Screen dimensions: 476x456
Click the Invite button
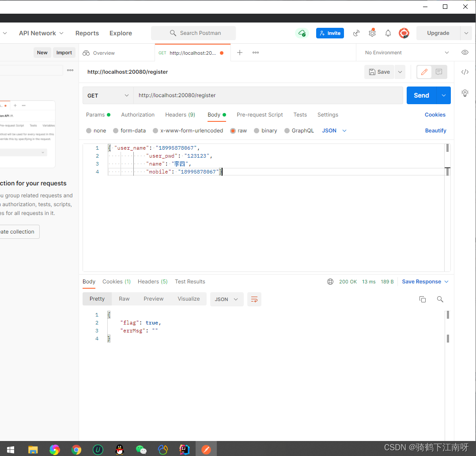tap(330, 33)
